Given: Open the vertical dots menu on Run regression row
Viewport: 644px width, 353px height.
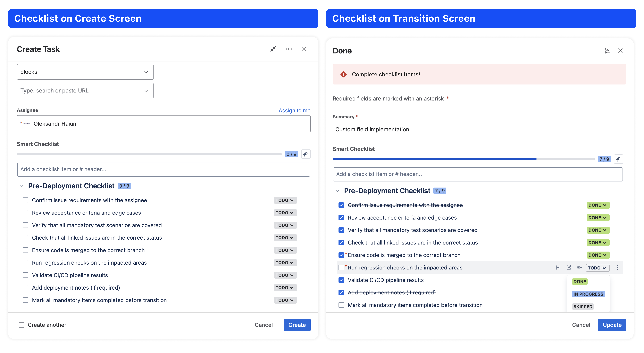Looking at the screenshot, I should [x=618, y=268].
